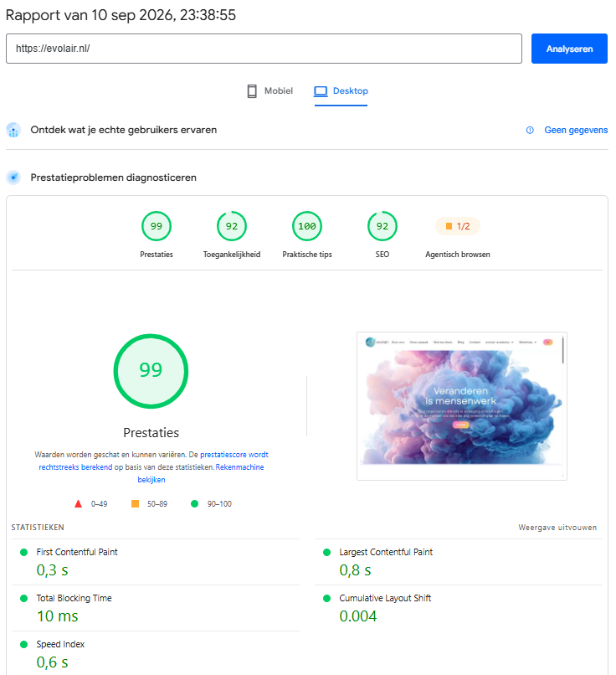Click the red triangle 0–49 legend icon

click(x=78, y=503)
